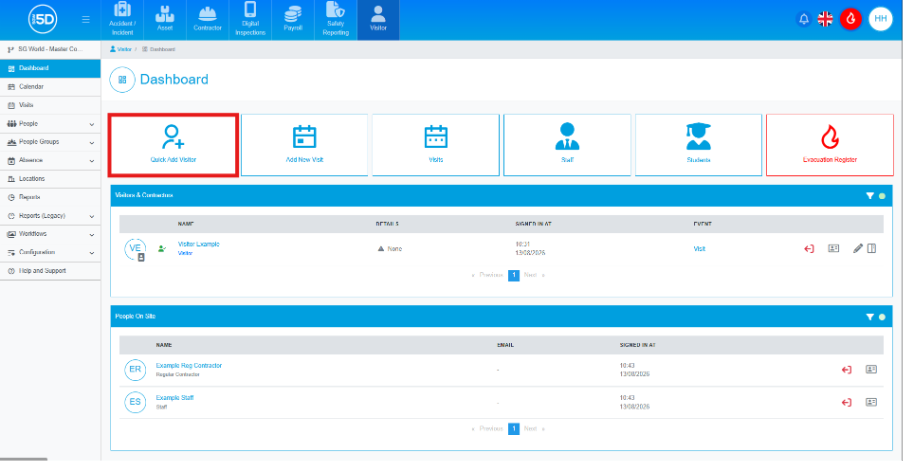Expand the Workflows sidebar menu
The image size is (903, 462).
click(50, 234)
